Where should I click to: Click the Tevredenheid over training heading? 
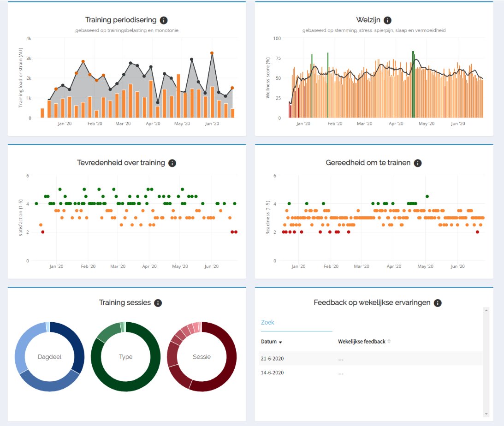[121, 163]
